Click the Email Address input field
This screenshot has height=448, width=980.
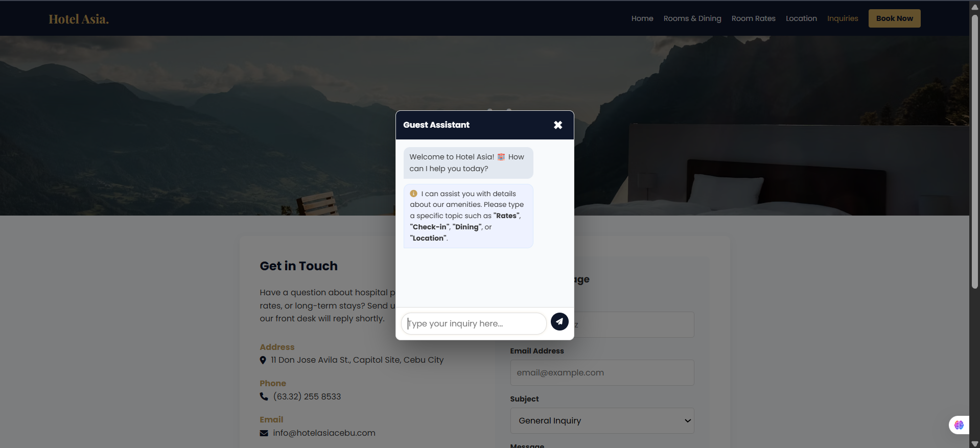point(602,373)
